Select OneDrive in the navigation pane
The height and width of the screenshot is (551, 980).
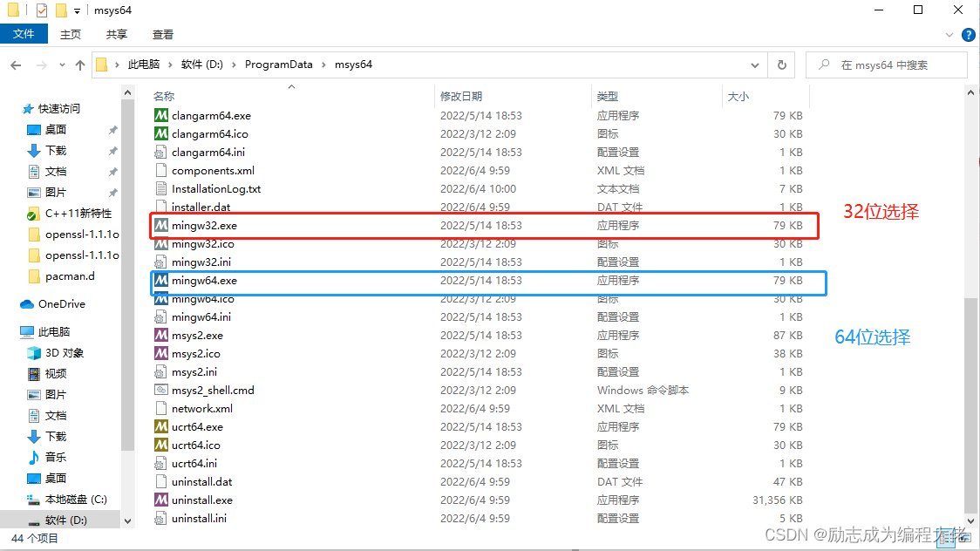click(61, 303)
